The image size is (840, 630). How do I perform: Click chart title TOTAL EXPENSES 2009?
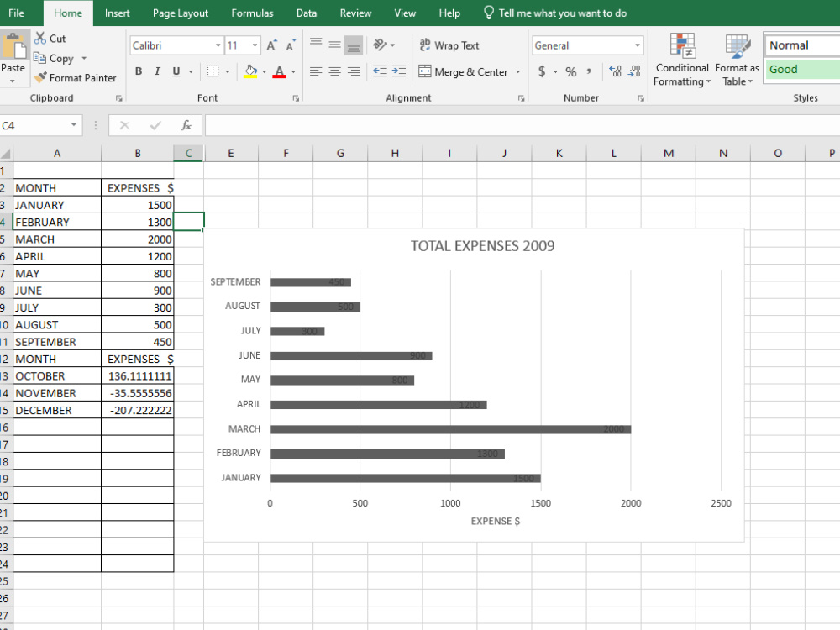click(482, 246)
